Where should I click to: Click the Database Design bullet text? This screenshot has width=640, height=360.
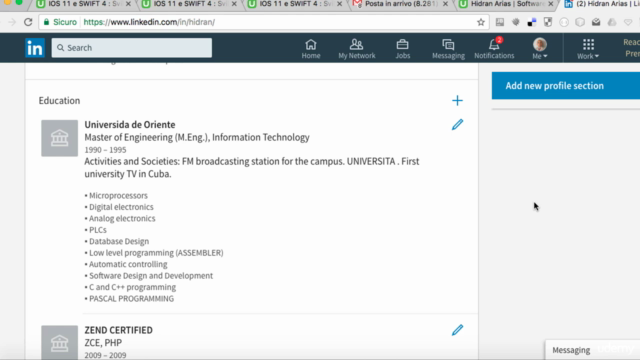point(119,242)
